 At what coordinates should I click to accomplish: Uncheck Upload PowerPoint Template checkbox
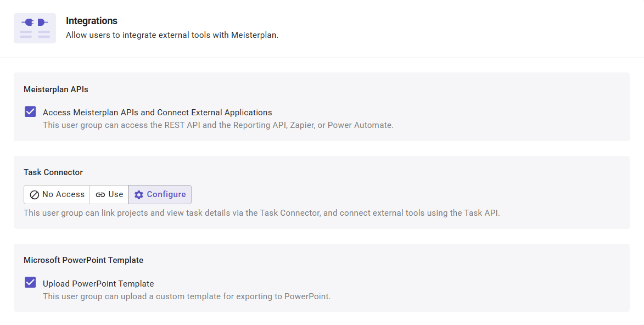point(30,283)
